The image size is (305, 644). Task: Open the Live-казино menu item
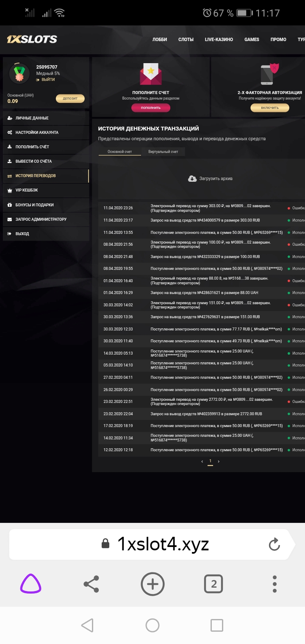(x=219, y=39)
